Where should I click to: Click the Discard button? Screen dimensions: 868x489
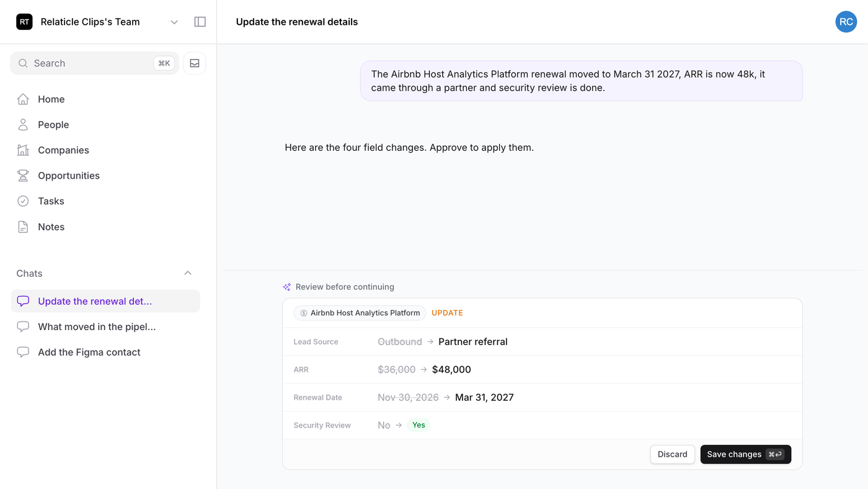coord(673,454)
